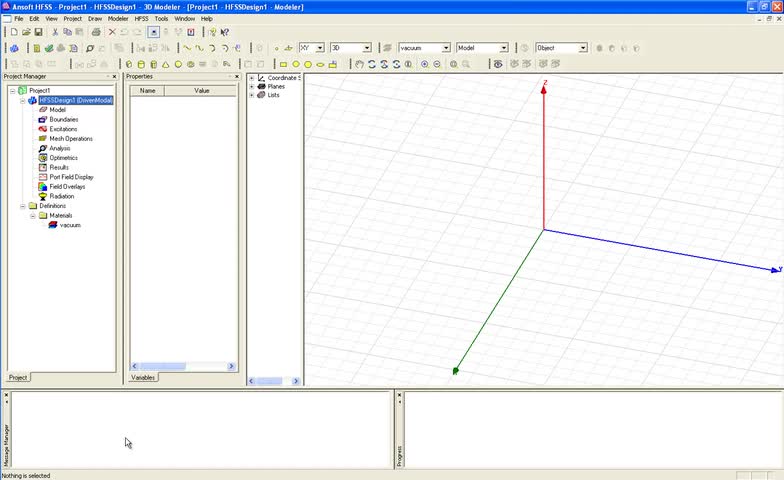Click the blue Insert HFSS design icon
This screenshot has height=480, width=784.
tap(14, 48)
